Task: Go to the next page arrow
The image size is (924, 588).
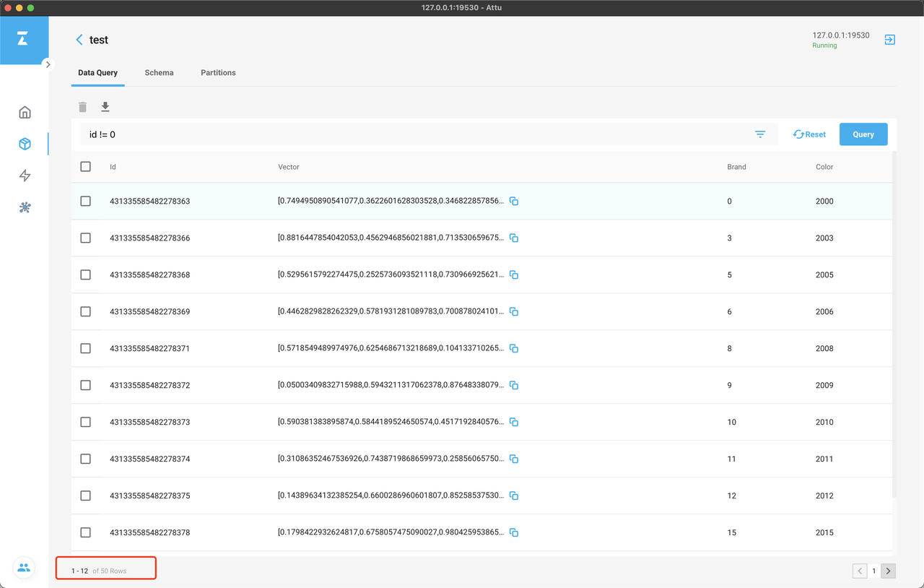Action: [889, 571]
